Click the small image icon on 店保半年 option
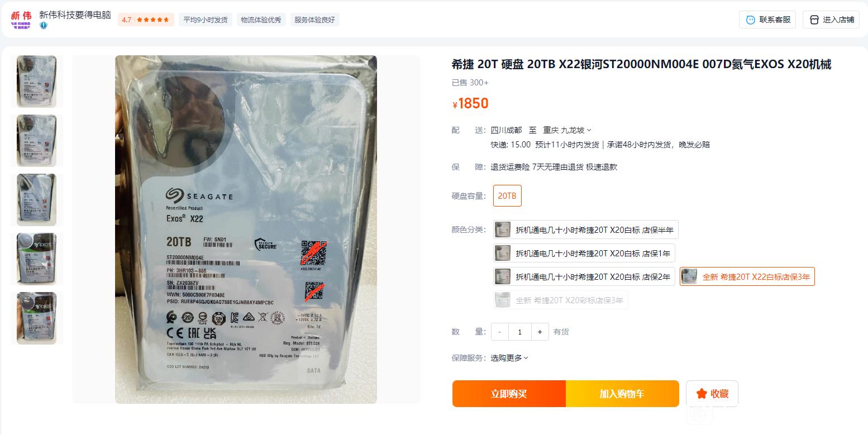 coord(503,230)
